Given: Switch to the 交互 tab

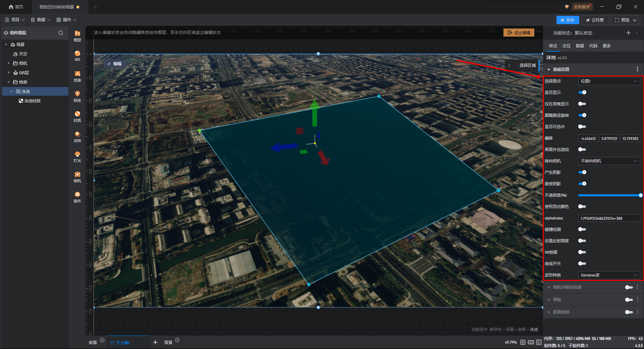Looking at the screenshot, I should (566, 46).
